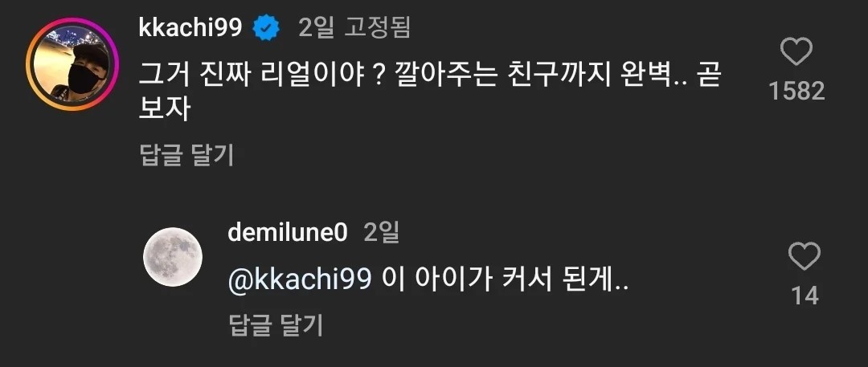Like the pinned comment by kkachi99
The image size is (868, 367).
pos(796,53)
